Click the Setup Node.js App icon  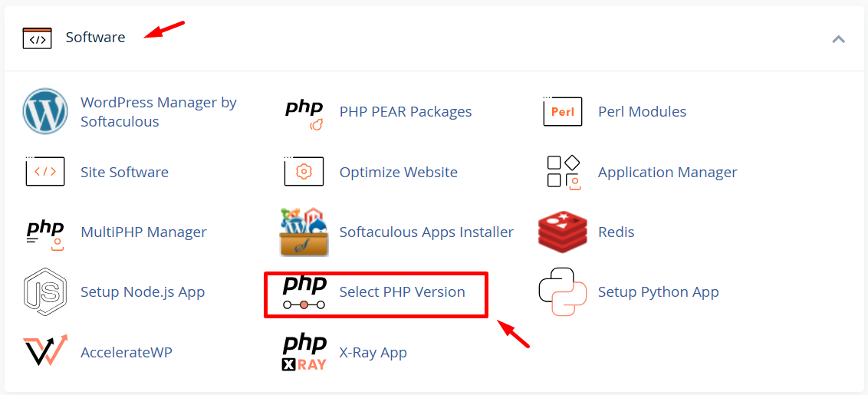(45, 292)
